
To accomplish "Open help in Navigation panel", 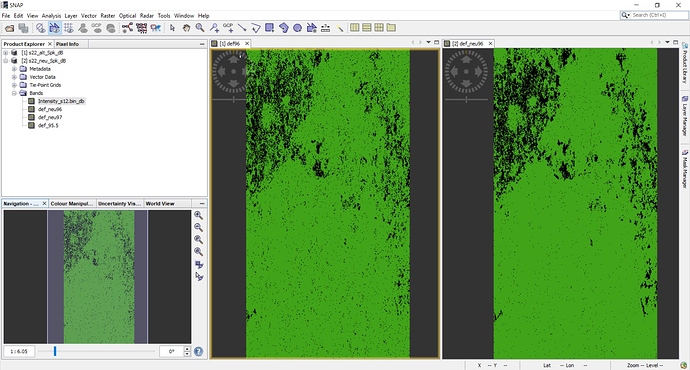I will (x=198, y=352).
